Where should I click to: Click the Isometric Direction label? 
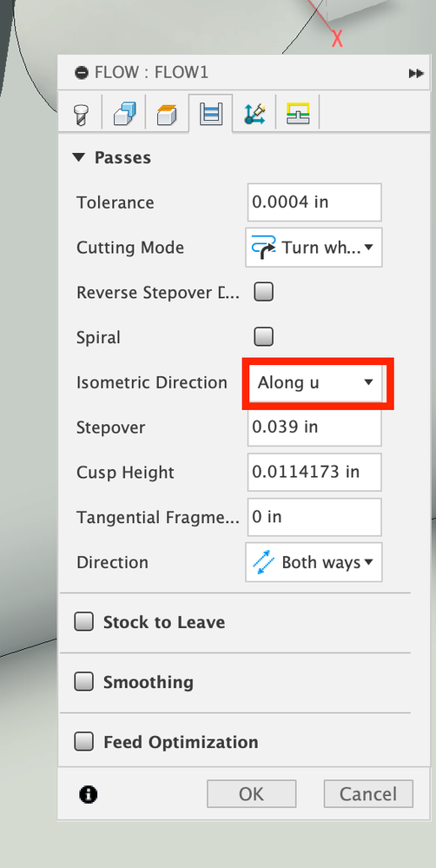[152, 382]
